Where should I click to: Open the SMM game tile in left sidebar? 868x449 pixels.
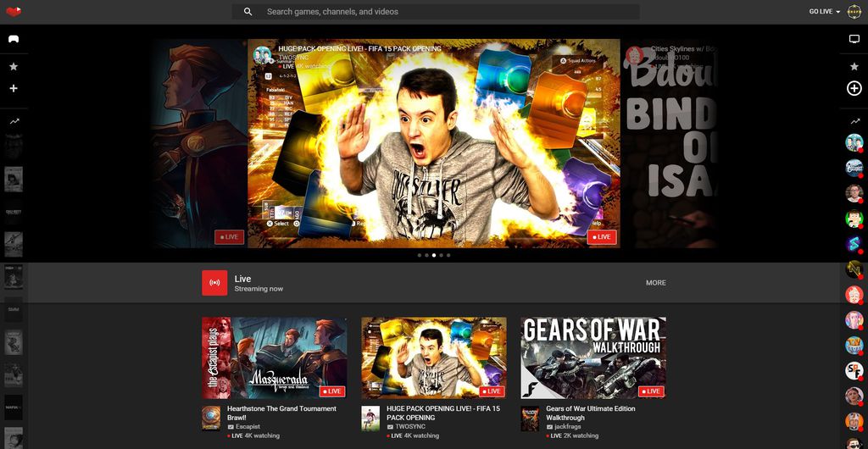14,310
